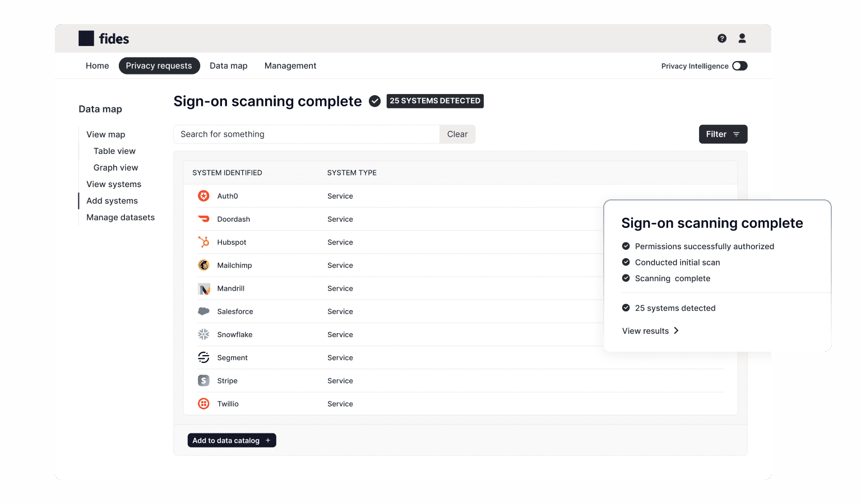
Task: Click the SYSTEM TYPE column header
Action: (x=352, y=173)
